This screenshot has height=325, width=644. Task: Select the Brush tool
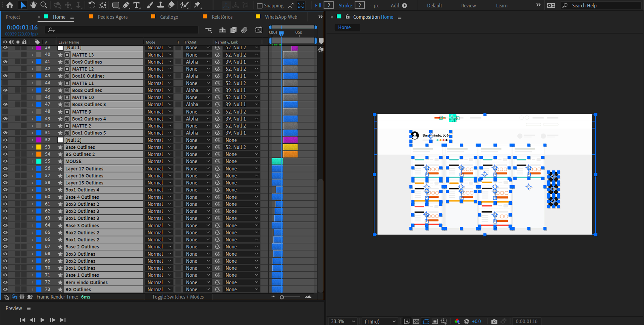(150, 5)
